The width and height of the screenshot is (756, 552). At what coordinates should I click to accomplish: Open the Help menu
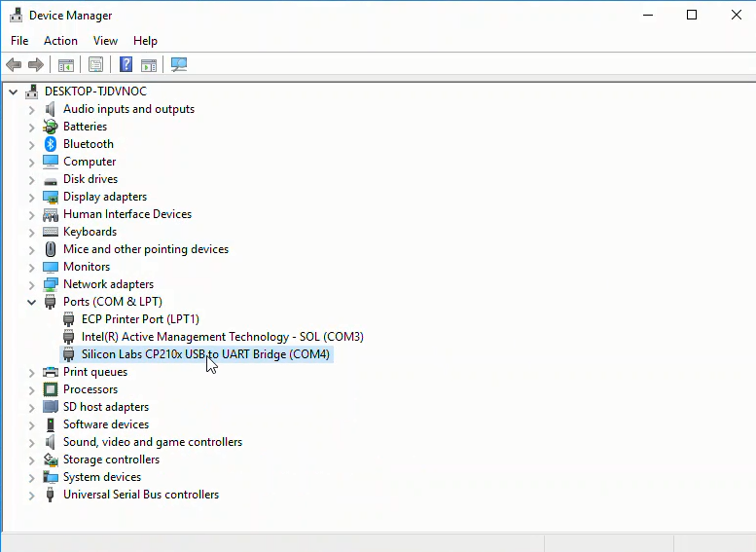point(145,41)
